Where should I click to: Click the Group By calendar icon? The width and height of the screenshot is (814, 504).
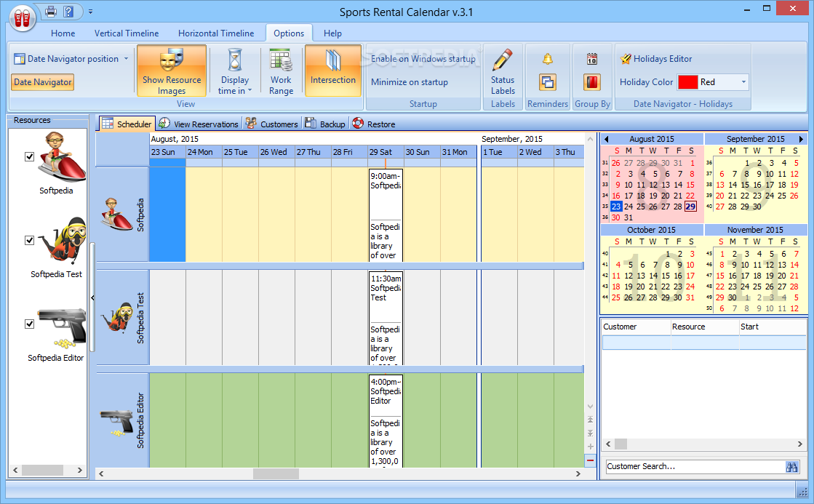[592, 59]
